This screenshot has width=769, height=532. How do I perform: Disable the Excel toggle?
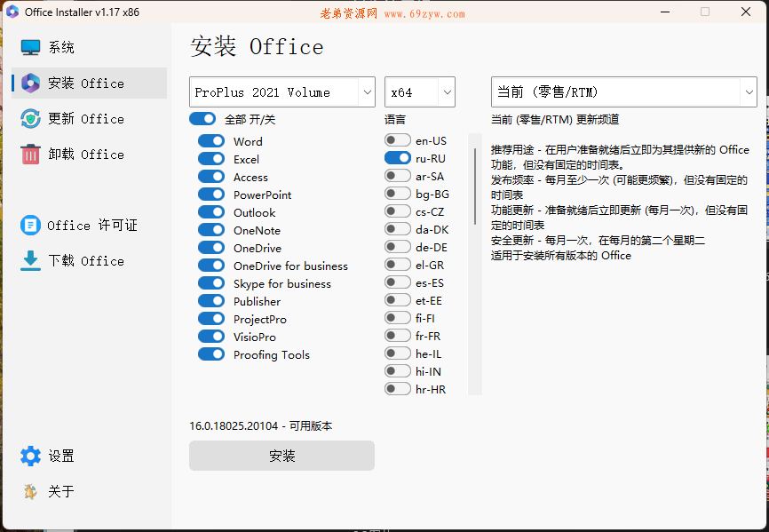click(x=211, y=159)
